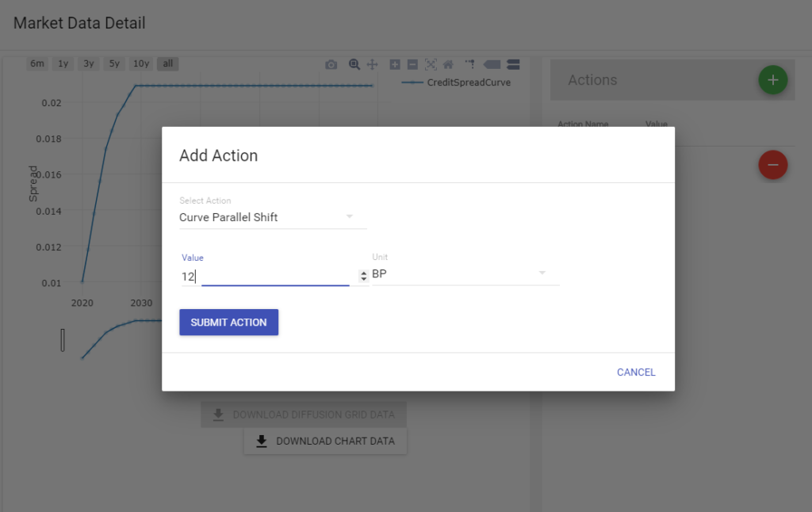
Task: Click the zoom in plus icon on chart
Action: pyautogui.click(x=396, y=64)
